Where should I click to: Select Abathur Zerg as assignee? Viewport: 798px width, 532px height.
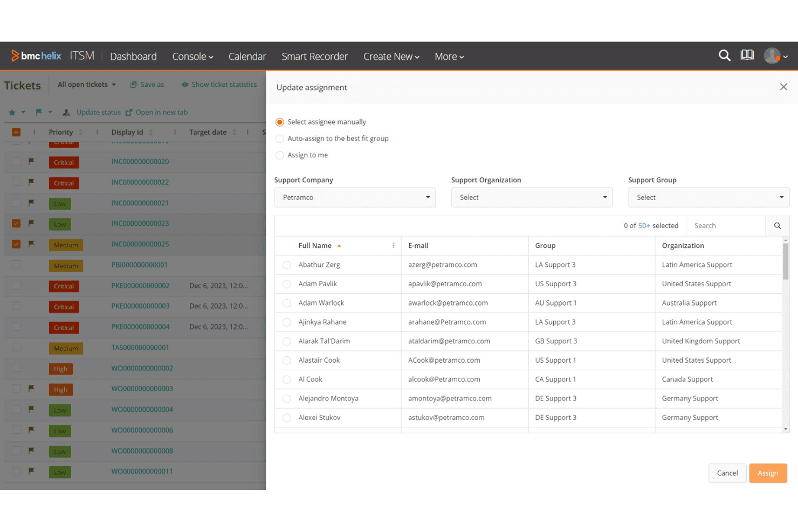(x=287, y=265)
